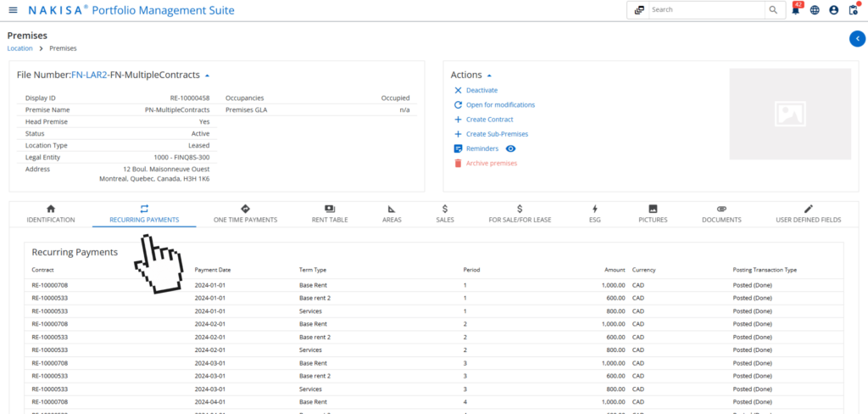The height and width of the screenshot is (414, 868).
Task: Collapse side panel with blue chevron button
Action: 856,38
